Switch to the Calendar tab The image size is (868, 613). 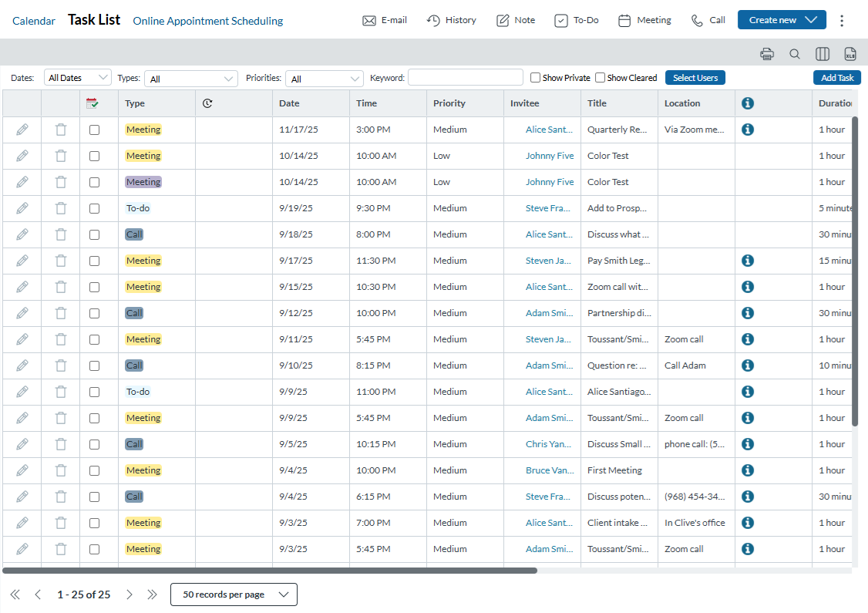tap(34, 21)
